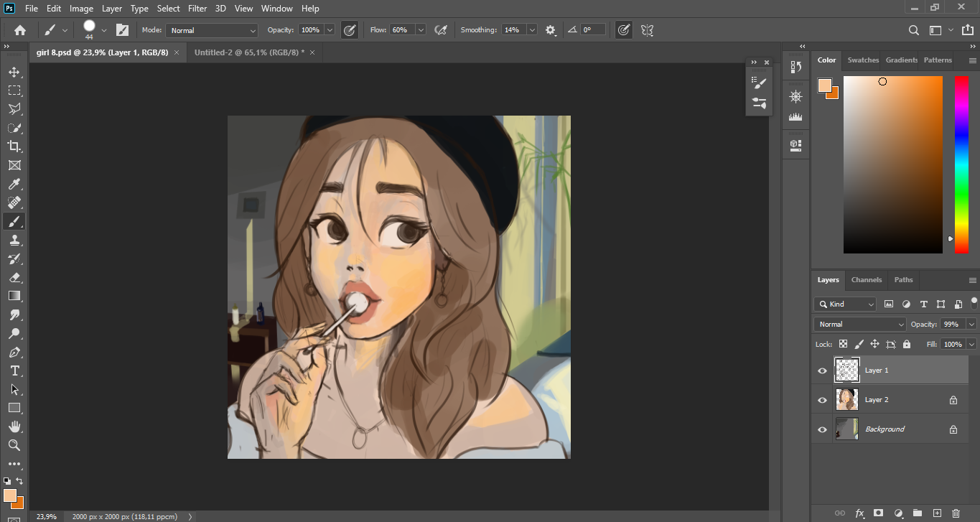This screenshot has height=522, width=980.
Task: Select the Polygonal Lasso tool
Action: (14, 109)
